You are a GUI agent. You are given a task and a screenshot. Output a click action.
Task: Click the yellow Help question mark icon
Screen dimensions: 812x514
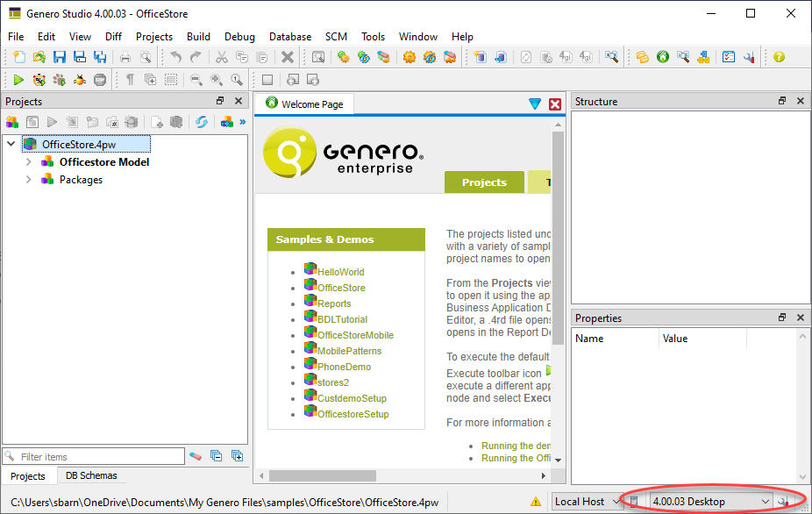point(779,57)
